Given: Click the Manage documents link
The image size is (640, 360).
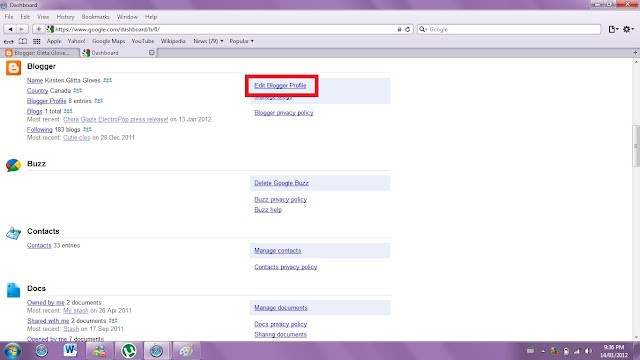Looking at the screenshot, I should 281,308.
